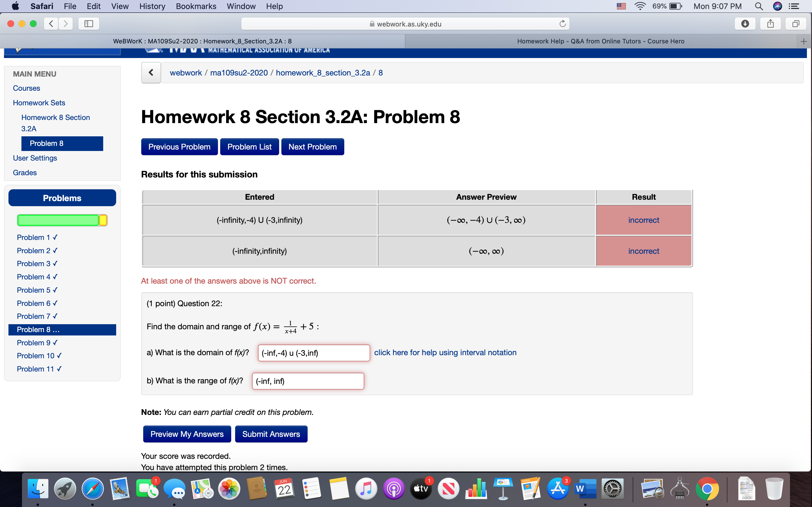Click the breadcrumb back chevron button
Image resolution: width=812 pixels, height=507 pixels.
151,72
